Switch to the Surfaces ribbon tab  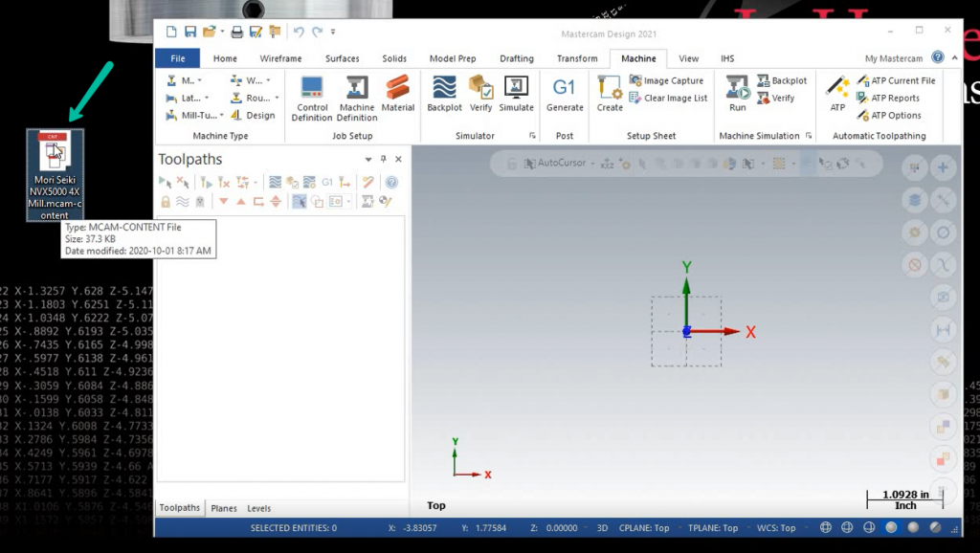click(342, 58)
